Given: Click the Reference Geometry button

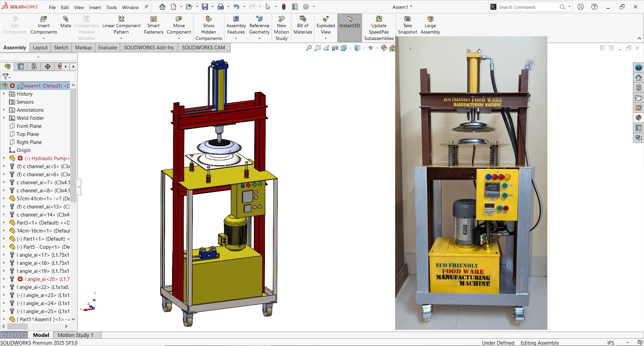Looking at the screenshot, I should 259,25.
